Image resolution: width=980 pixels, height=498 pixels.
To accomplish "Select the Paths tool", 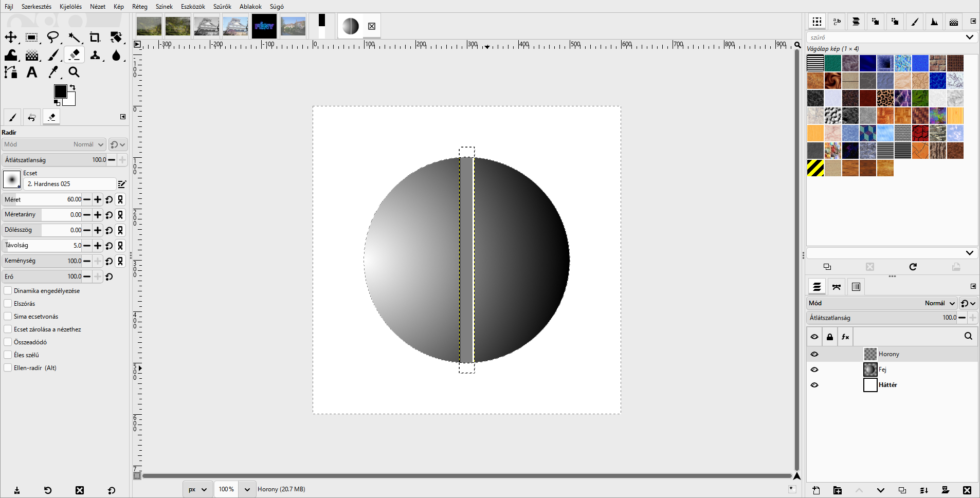I will (x=11, y=72).
